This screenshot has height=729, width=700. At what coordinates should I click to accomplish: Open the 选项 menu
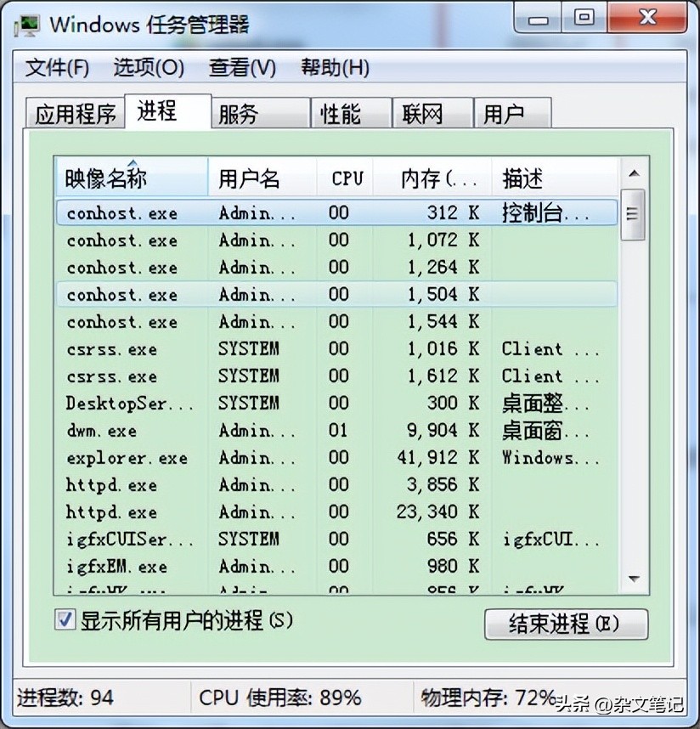(x=147, y=68)
